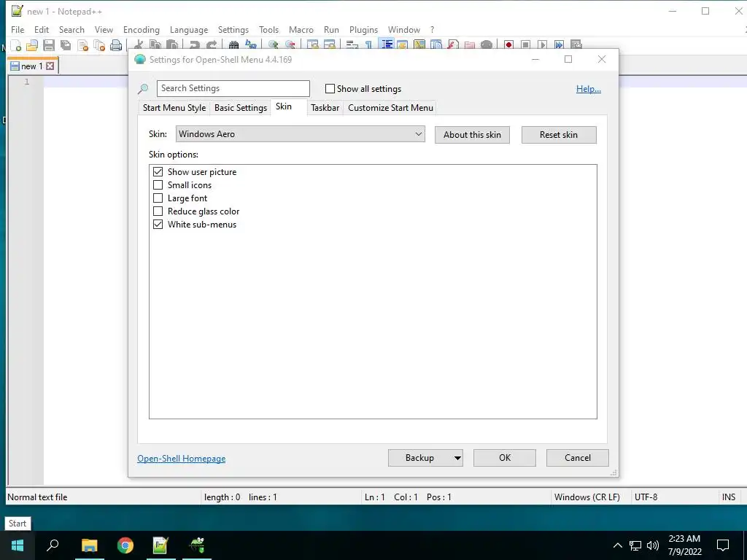The image size is (747, 560).
Task: Open File Explorer from the taskbar
Action: pyautogui.click(x=89, y=545)
